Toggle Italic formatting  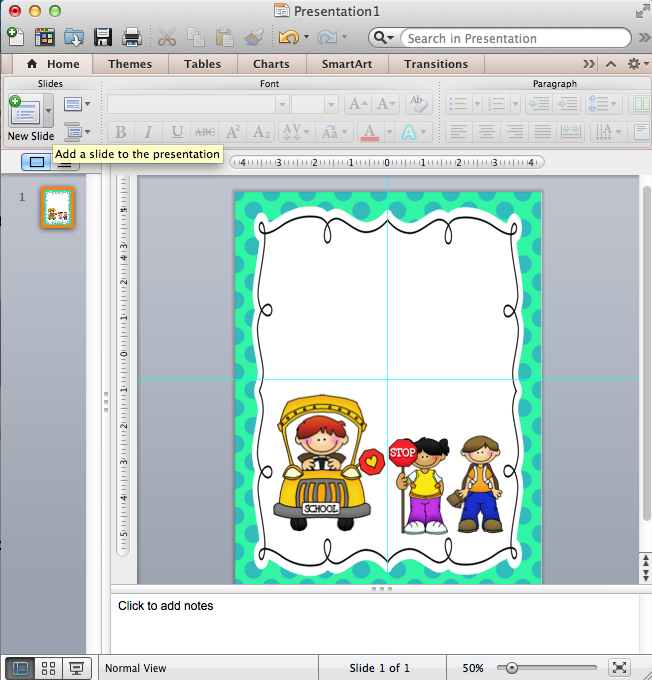tap(148, 132)
